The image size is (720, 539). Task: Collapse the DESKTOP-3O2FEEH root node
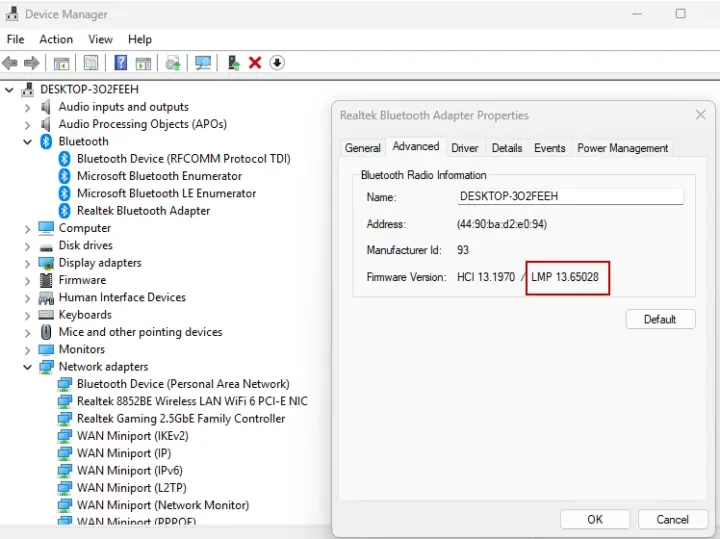tap(9, 90)
